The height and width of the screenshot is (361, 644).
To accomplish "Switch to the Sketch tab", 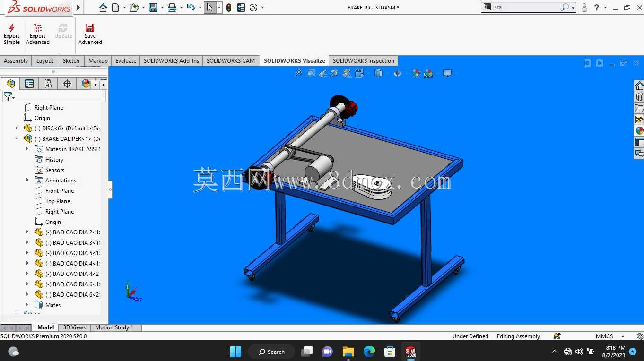I will pyautogui.click(x=71, y=60).
